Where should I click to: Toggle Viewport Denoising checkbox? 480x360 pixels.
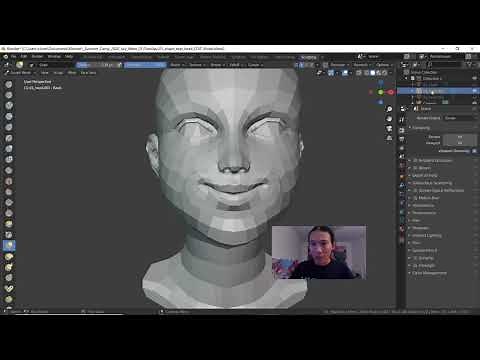[x=474, y=151]
